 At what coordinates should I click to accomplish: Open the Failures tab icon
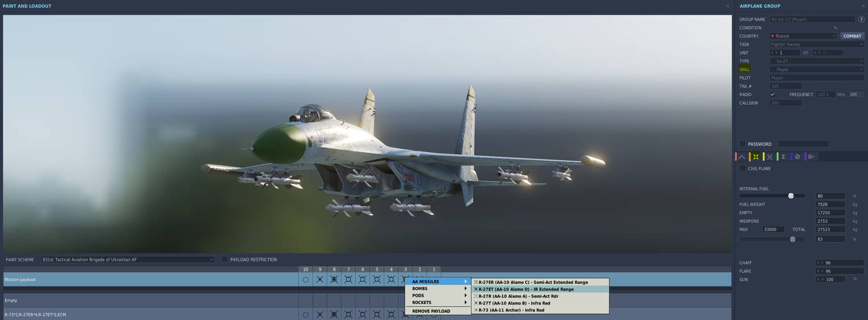tap(798, 157)
